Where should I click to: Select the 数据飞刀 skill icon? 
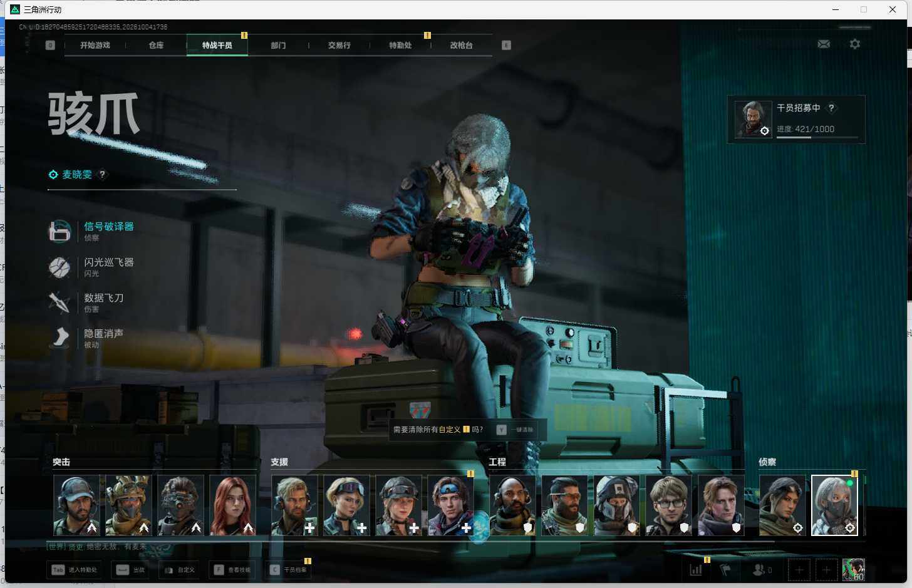pyautogui.click(x=60, y=303)
